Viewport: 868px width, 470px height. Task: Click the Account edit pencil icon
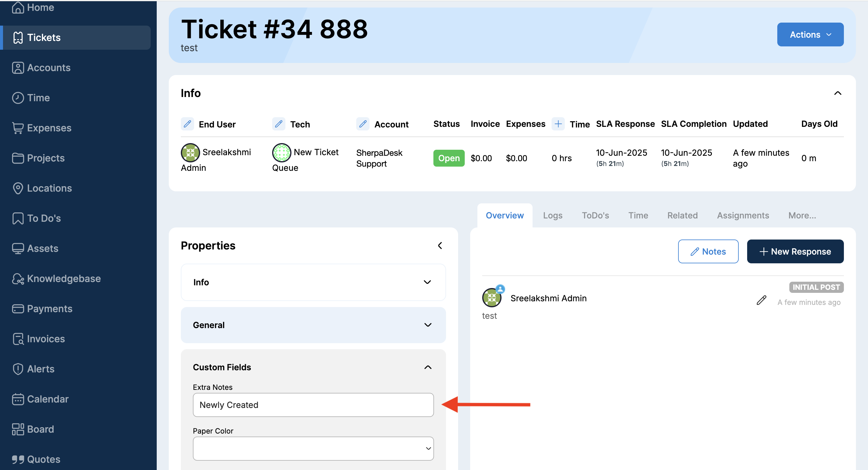(x=363, y=124)
